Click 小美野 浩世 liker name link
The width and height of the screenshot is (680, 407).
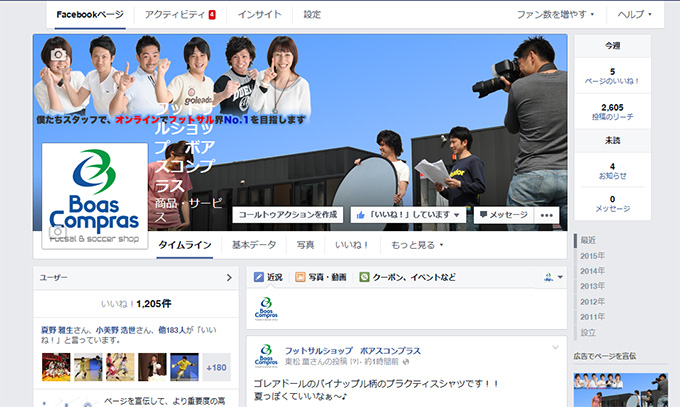tap(115, 330)
